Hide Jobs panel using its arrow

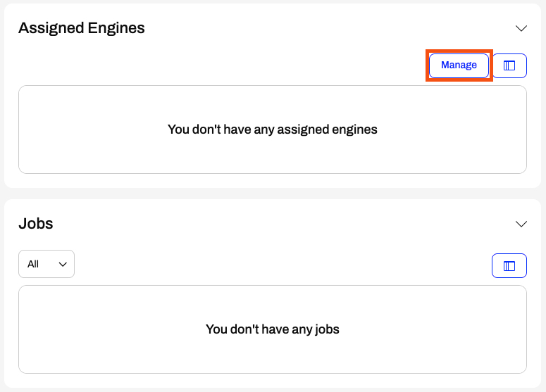521,224
